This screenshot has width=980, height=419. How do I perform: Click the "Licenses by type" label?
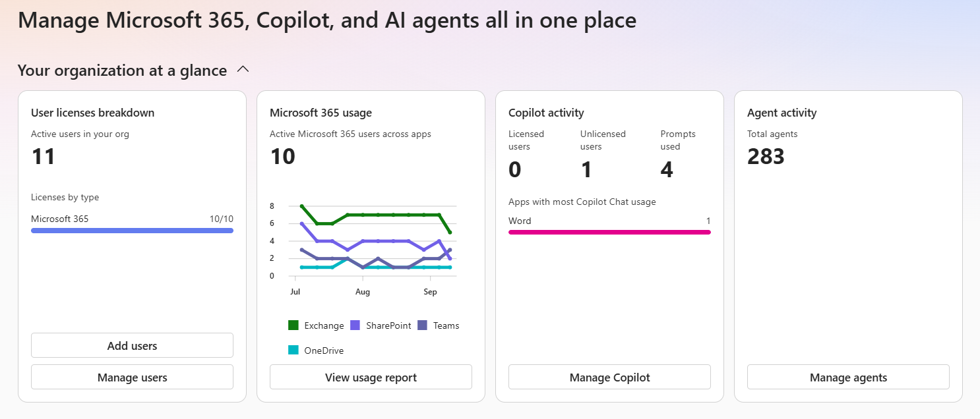point(65,197)
